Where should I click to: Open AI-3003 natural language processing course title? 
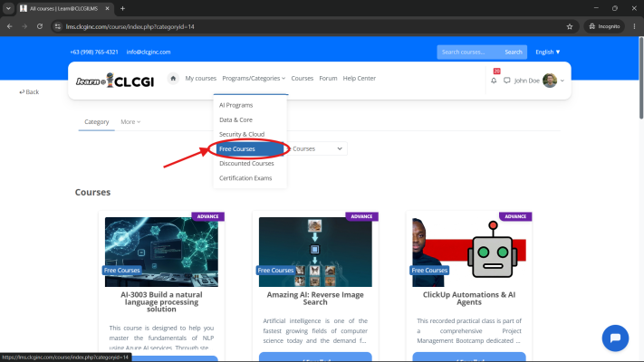pyautogui.click(x=161, y=301)
